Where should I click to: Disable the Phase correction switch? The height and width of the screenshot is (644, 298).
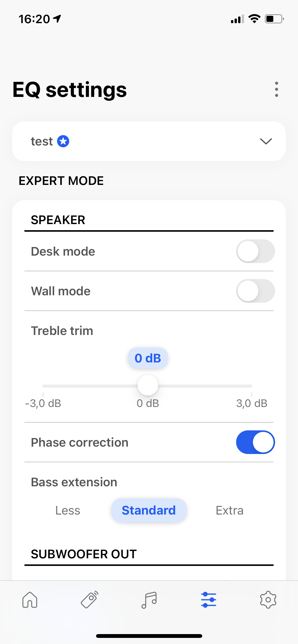point(255,442)
